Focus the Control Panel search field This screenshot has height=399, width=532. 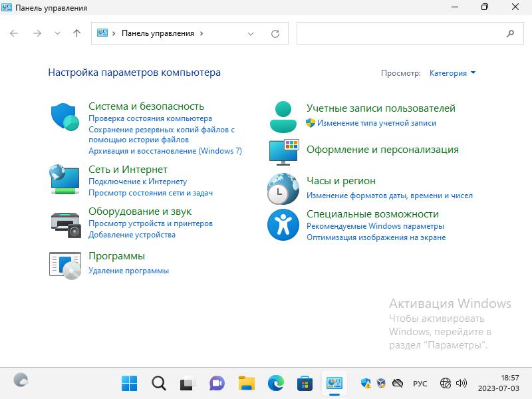pyautogui.click(x=410, y=33)
